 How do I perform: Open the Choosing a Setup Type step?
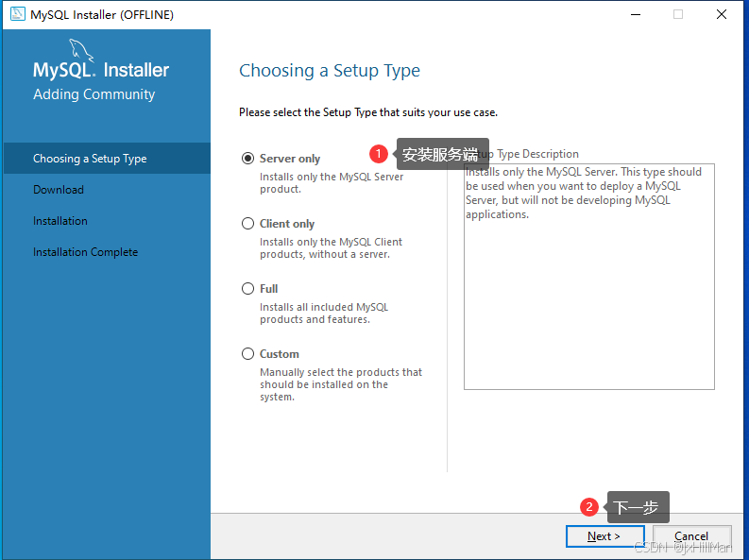pyautogui.click(x=107, y=158)
